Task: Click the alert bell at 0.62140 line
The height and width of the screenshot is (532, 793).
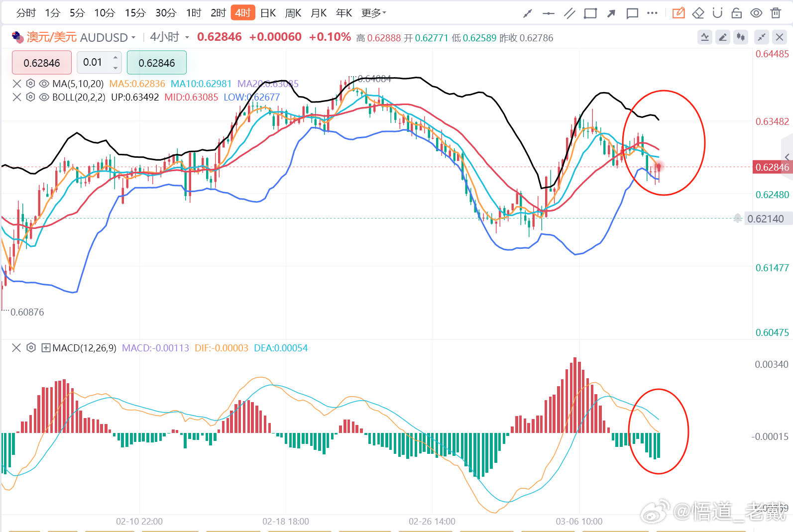Action: click(x=738, y=218)
